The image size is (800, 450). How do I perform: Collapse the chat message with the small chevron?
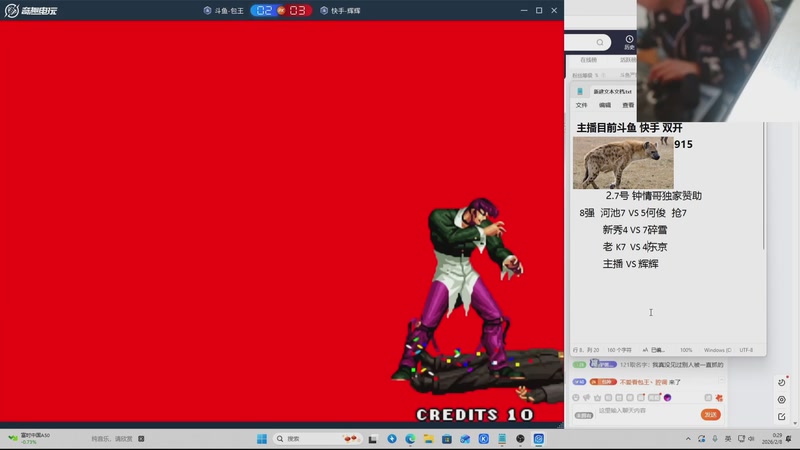(721, 380)
